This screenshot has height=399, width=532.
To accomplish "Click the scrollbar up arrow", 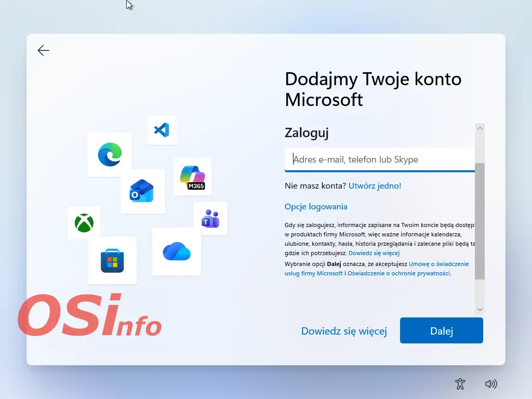I will [x=480, y=128].
